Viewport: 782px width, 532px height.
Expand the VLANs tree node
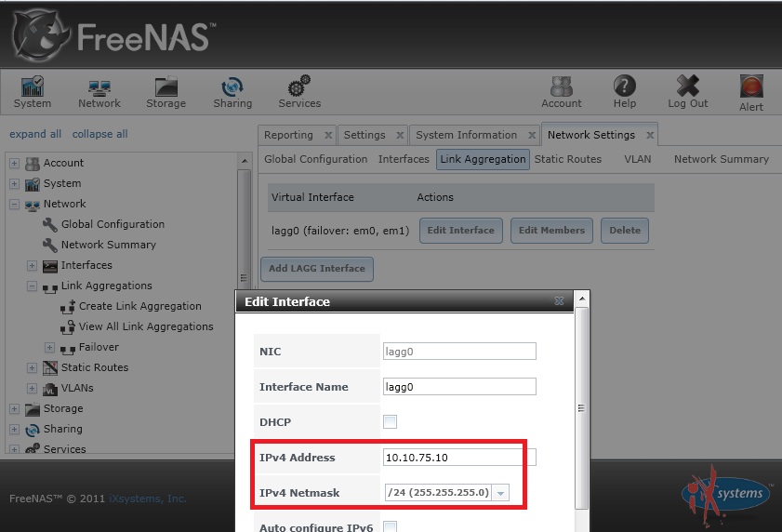point(32,388)
